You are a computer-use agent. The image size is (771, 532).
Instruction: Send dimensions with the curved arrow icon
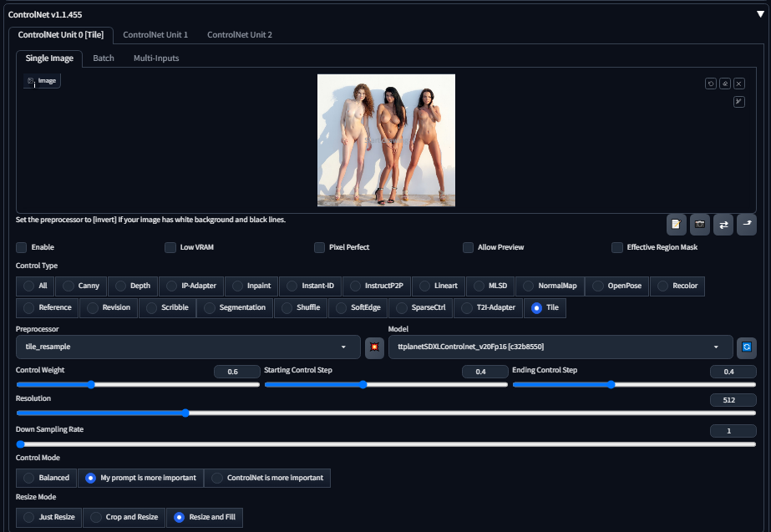click(x=747, y=225)
